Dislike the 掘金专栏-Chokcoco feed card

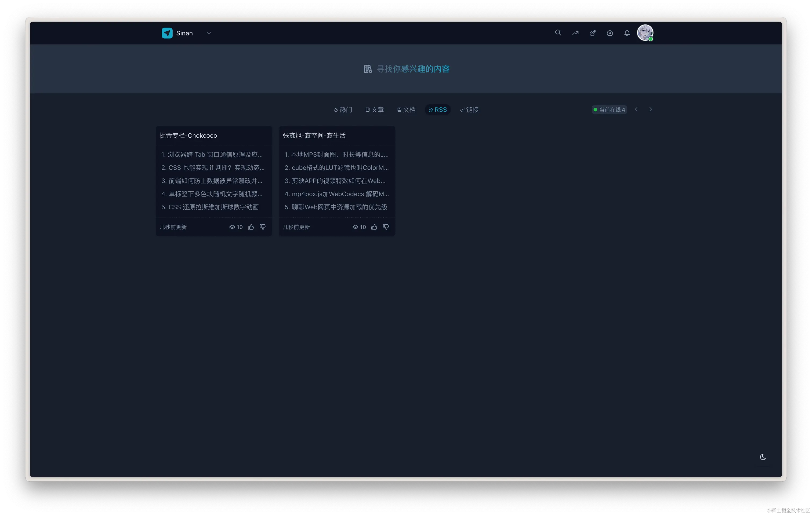[x=263, y=227]
